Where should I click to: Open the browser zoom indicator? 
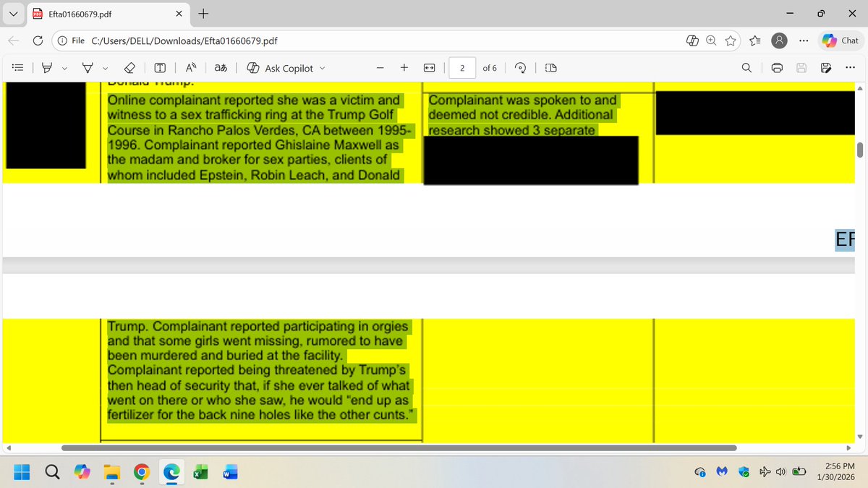[712, 41]
